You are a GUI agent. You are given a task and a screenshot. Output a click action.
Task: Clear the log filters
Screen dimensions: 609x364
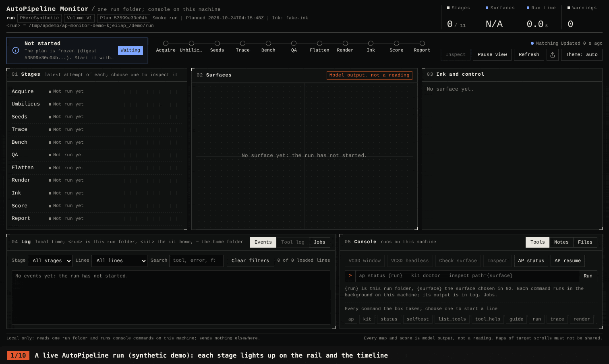tap(250, 261)
